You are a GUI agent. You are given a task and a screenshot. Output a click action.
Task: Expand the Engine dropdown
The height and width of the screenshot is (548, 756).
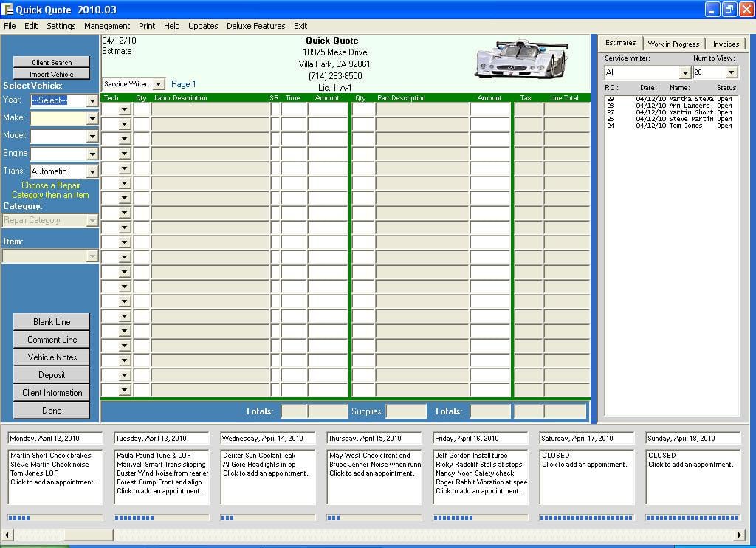pos(92,154)
